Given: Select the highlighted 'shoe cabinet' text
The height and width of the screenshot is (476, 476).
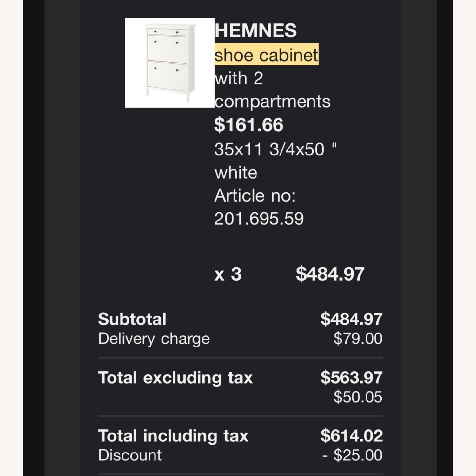Looking at the screenshot, I should click(266, 54).
